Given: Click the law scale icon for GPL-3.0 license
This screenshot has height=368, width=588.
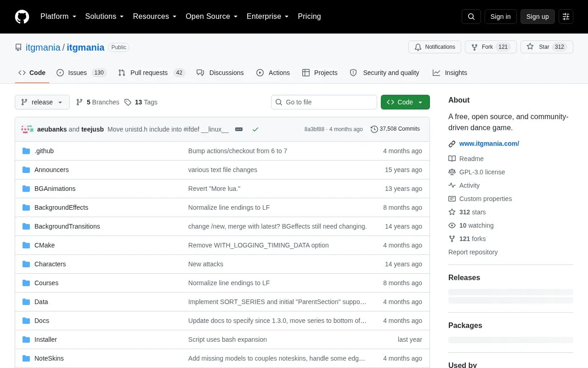Looking at the screenshot, I should 452,172.
